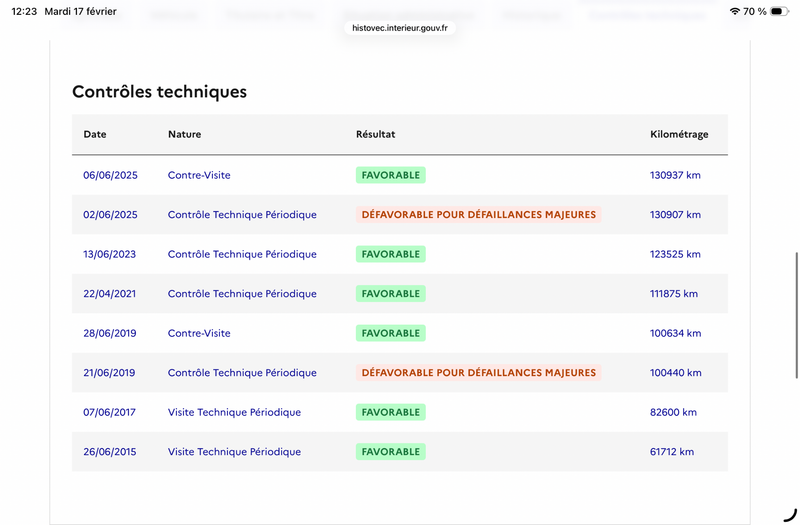This screenshot has width=800, height=525.
Task: Tap the curved corner gesture indicator
Action: pyautogui.click(x=789, y=514)
